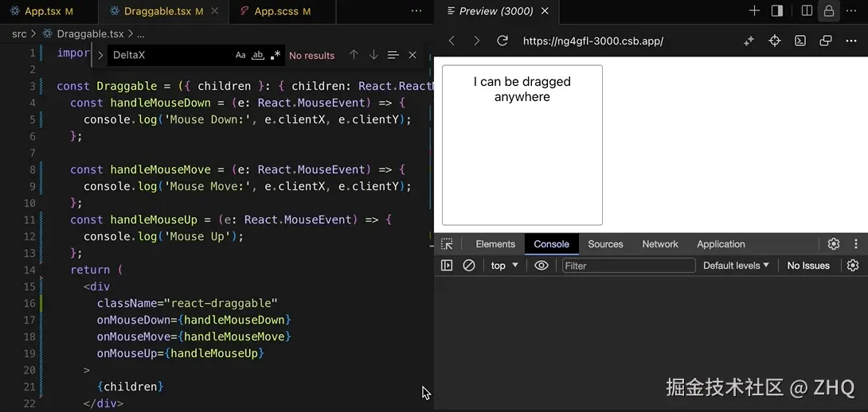868x412 pixels.
Task: Click the console Filter input field
Action: click(x=628, y=266)
